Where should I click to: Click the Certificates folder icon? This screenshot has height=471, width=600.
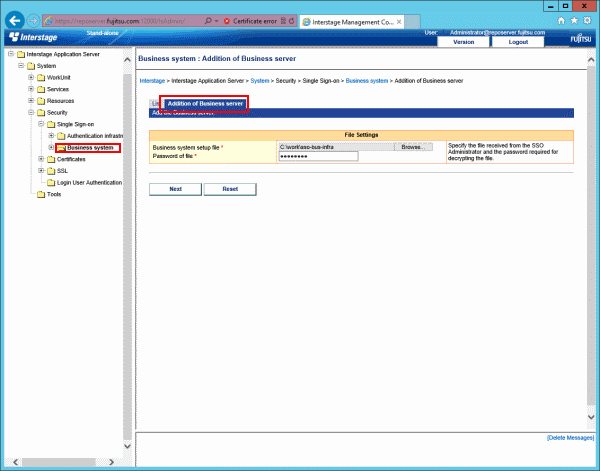(x=51, y=160)
